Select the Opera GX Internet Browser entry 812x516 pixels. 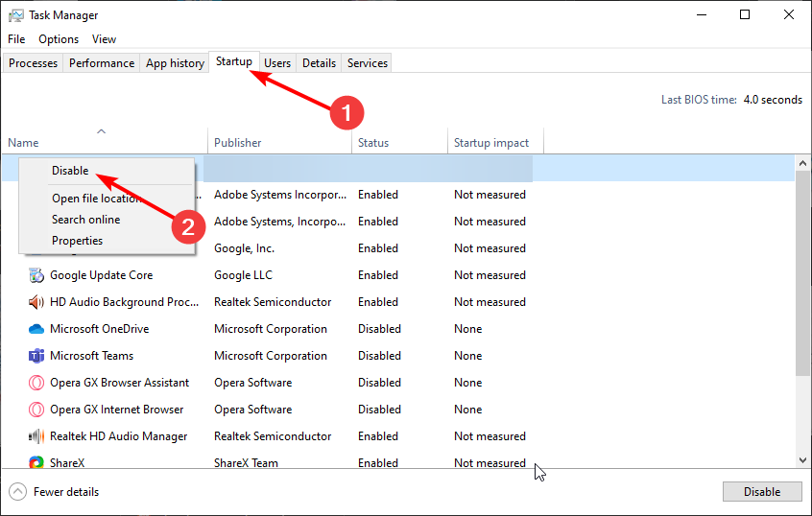click(116, 410)
